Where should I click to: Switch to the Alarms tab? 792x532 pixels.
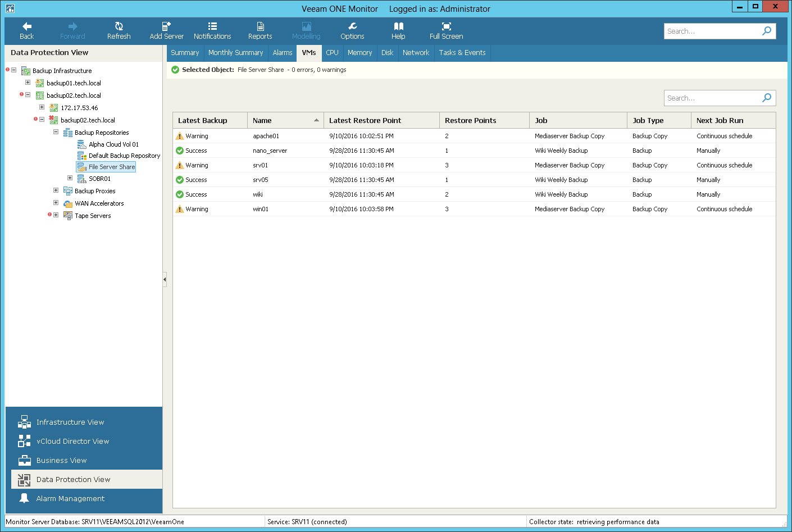point(283,53)
